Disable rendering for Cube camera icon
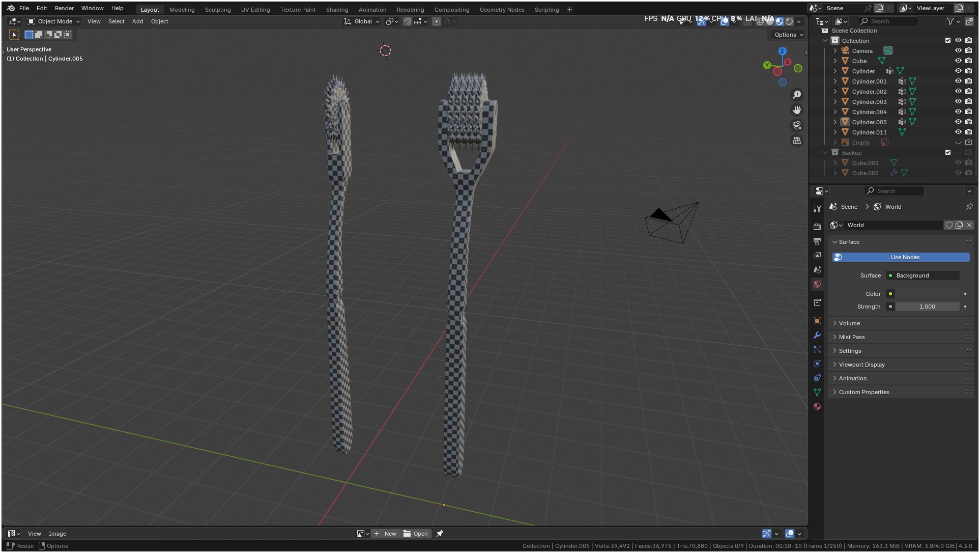This screenshot has width=980, height=553. [968, 61]
